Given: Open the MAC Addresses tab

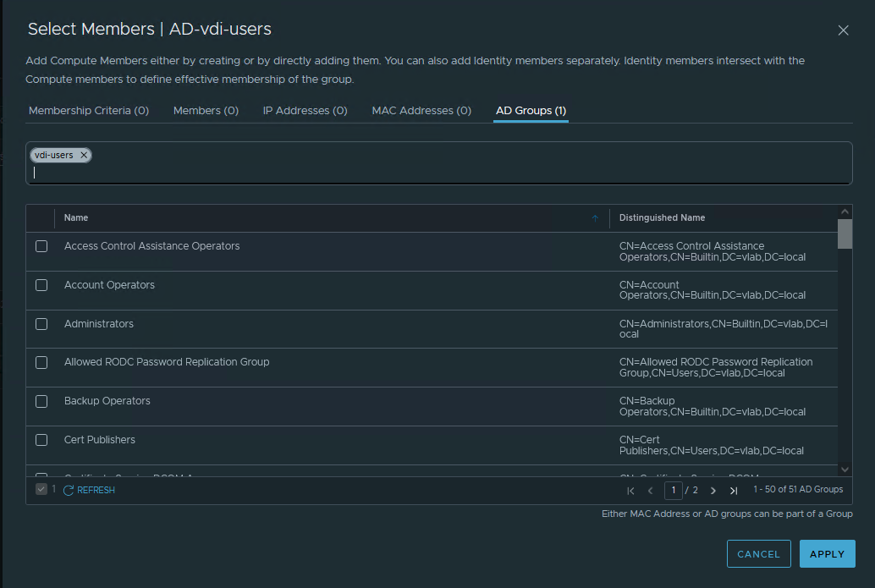Looking at the screenshot, I should click(x=421, y=111).
